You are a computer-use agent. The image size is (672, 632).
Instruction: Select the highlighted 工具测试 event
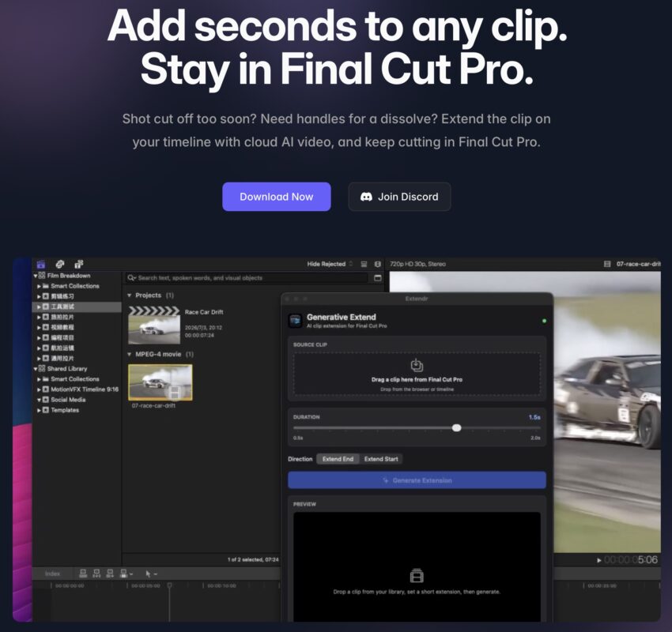(x=77, y=307)
